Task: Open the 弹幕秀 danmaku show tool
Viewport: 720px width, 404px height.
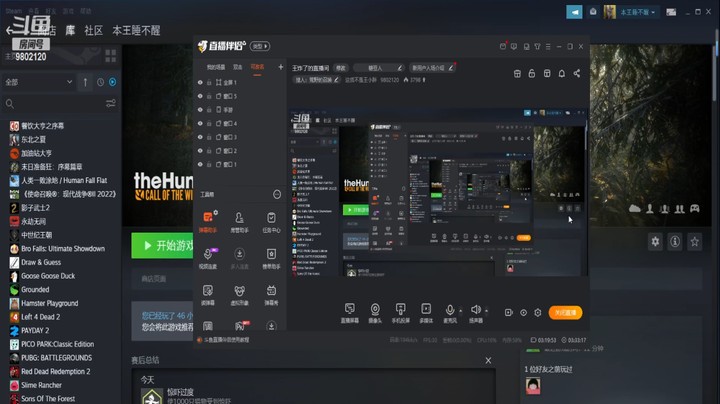Action: (x=271, y=294)
